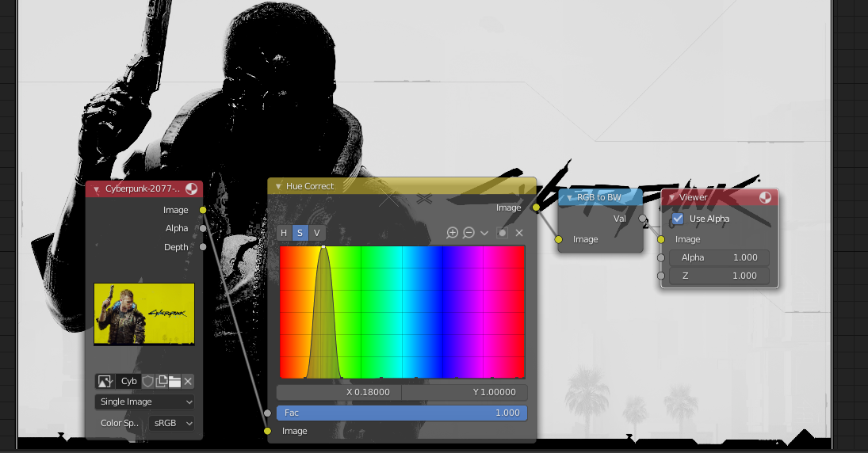Collapse the Cyberpunk-2077 image node
The image size is (868, 453).
pos(97,189)
